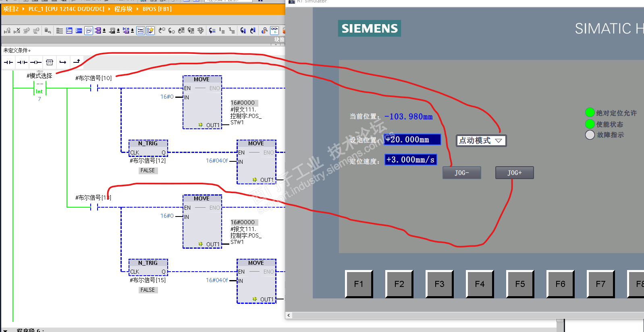The image size is (644, 332).
Task: Open the absolute/symbolic operands dropdown arrow
Action: 104,31
